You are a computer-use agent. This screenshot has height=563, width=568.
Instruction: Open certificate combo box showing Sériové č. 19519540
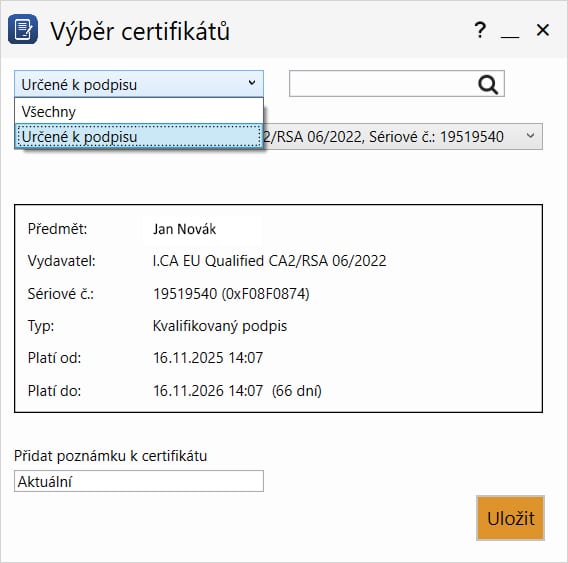(403, 137)
